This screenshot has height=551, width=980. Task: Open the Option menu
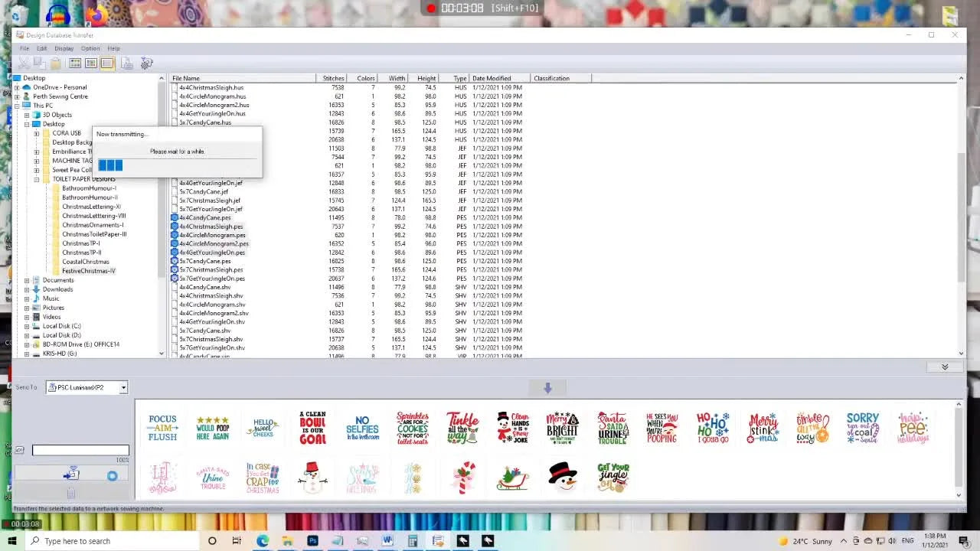pos(90,48)
